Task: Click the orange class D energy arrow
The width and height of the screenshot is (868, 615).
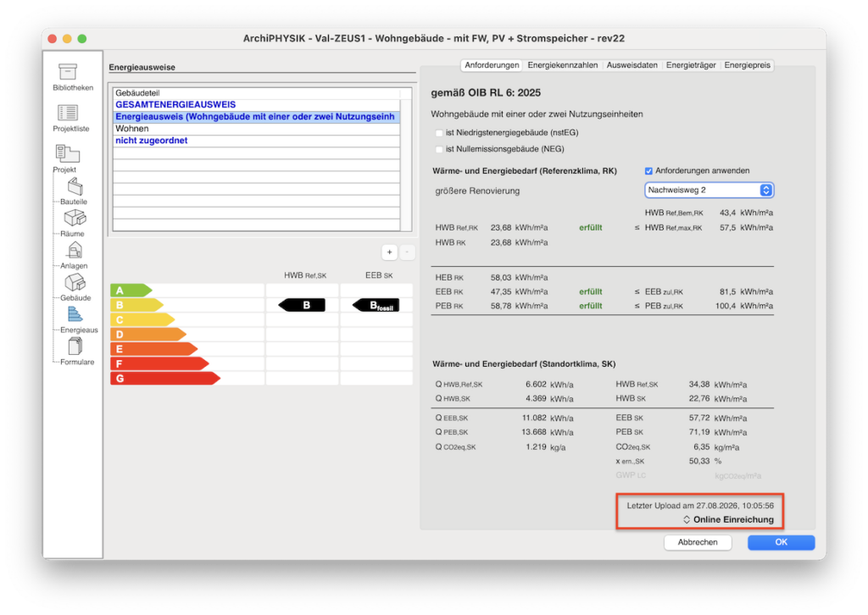Action: [x=148, y=335]
